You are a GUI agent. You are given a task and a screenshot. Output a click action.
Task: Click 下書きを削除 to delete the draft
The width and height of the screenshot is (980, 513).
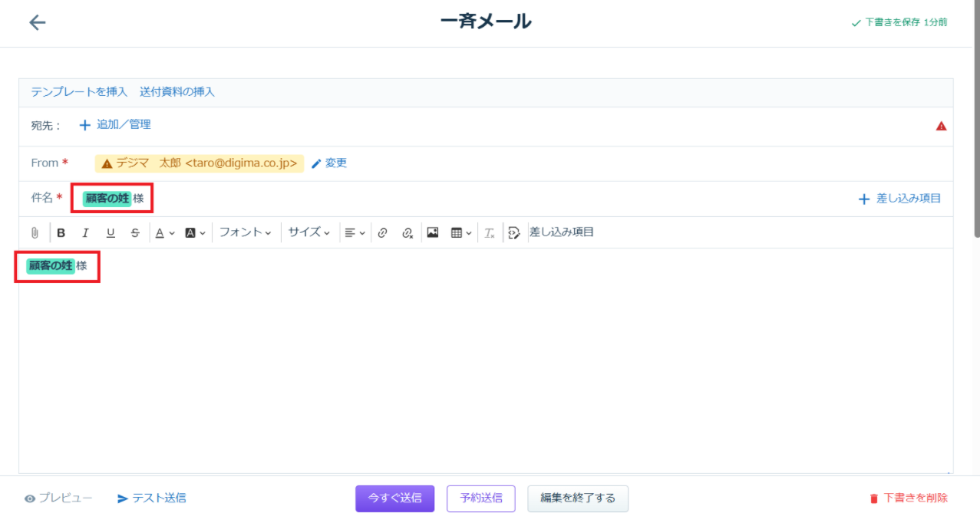click(909, 498)
